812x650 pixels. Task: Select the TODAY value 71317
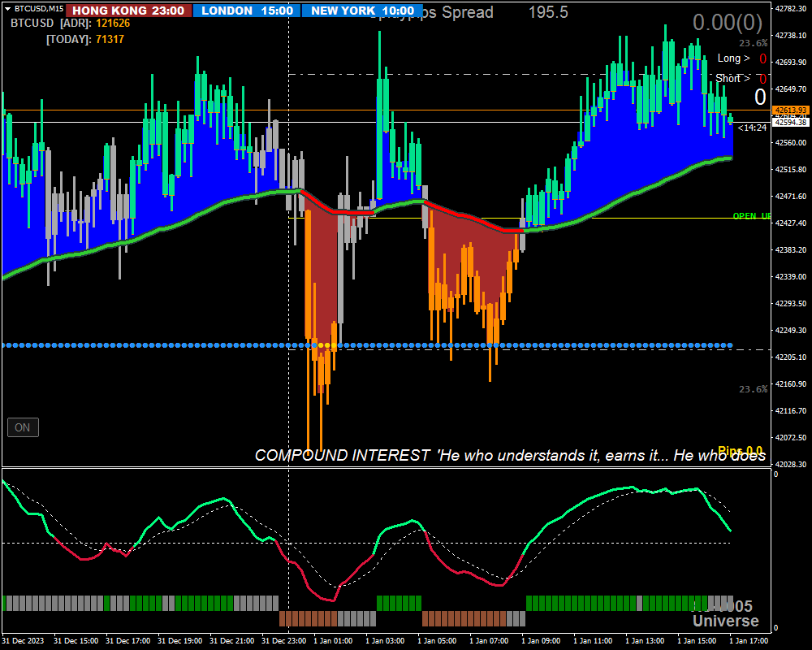110,39
